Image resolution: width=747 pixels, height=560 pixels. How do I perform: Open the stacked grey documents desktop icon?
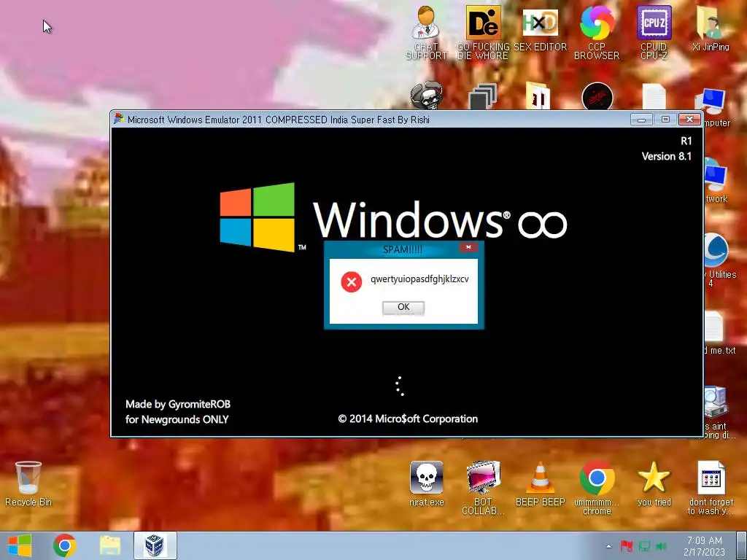click(483, 96)
